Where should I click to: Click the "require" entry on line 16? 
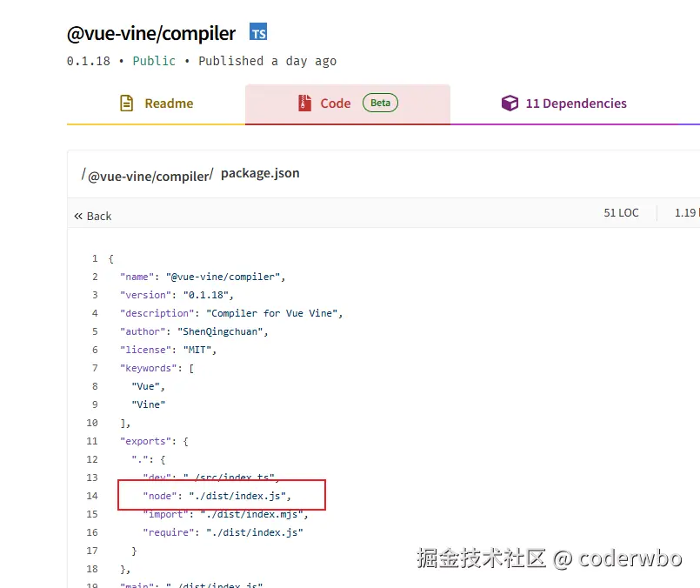223,532
